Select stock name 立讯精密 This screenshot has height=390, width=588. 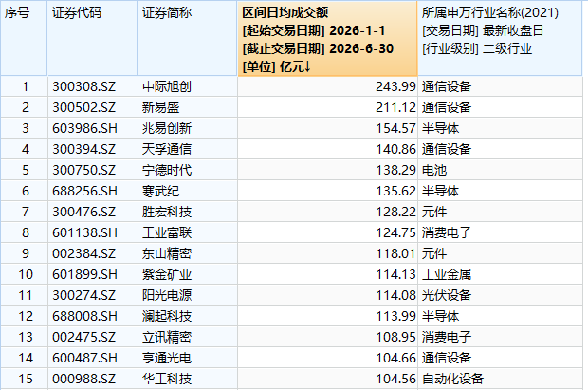click(167, 337)
